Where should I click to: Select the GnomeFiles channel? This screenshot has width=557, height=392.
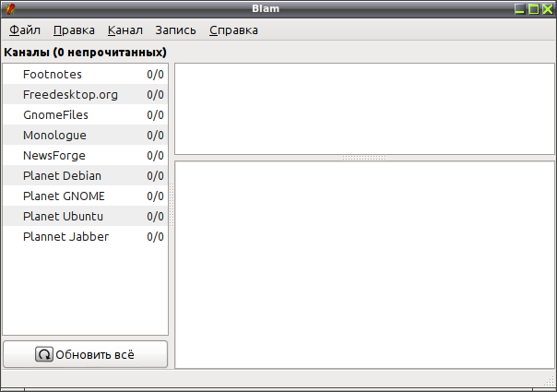[85, 114]
